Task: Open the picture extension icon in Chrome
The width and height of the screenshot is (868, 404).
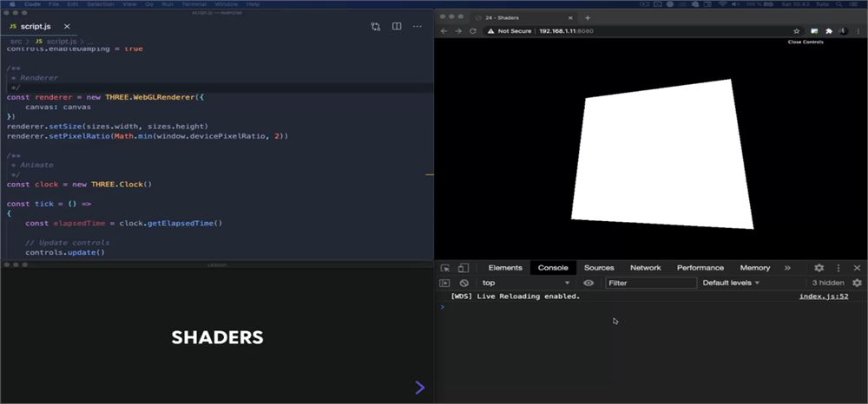Action: click(x=814, y=31)
